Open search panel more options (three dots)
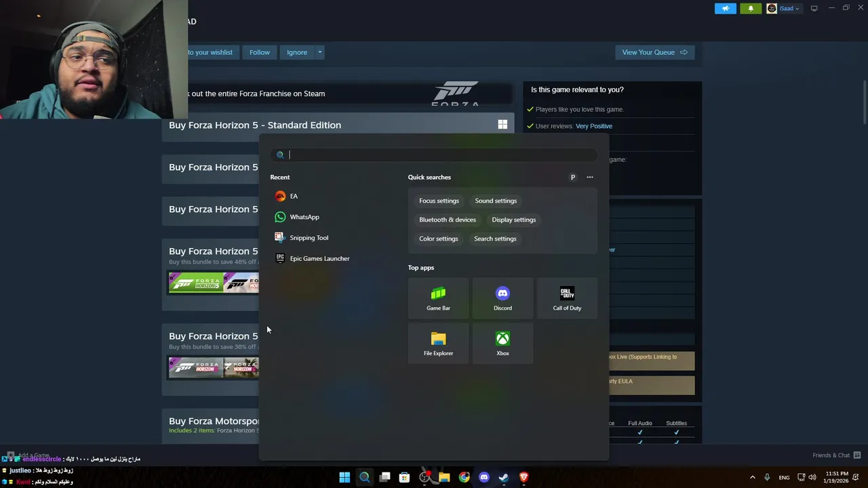868x488 pixels. (589, 178)
